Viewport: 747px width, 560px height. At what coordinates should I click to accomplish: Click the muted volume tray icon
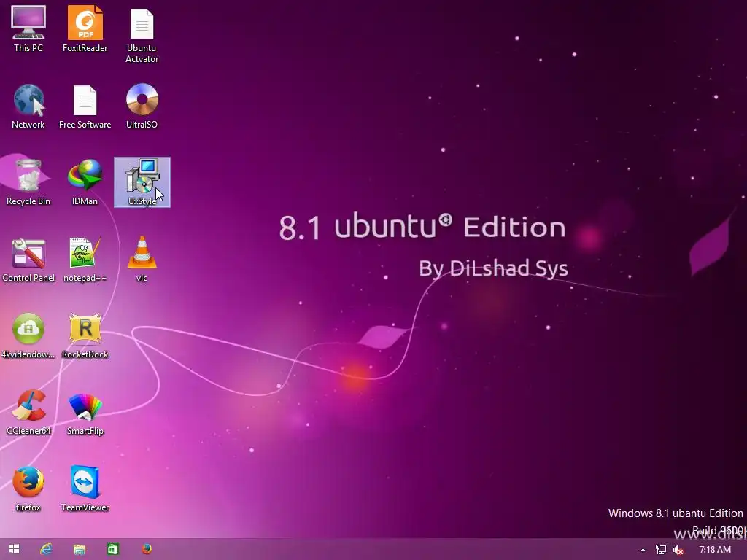click(x=678, y=551)
